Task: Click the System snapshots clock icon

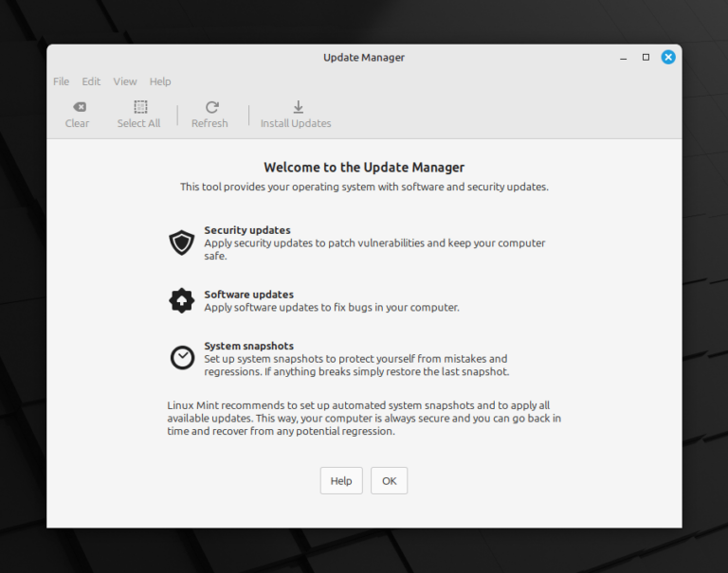Action: 181,357
